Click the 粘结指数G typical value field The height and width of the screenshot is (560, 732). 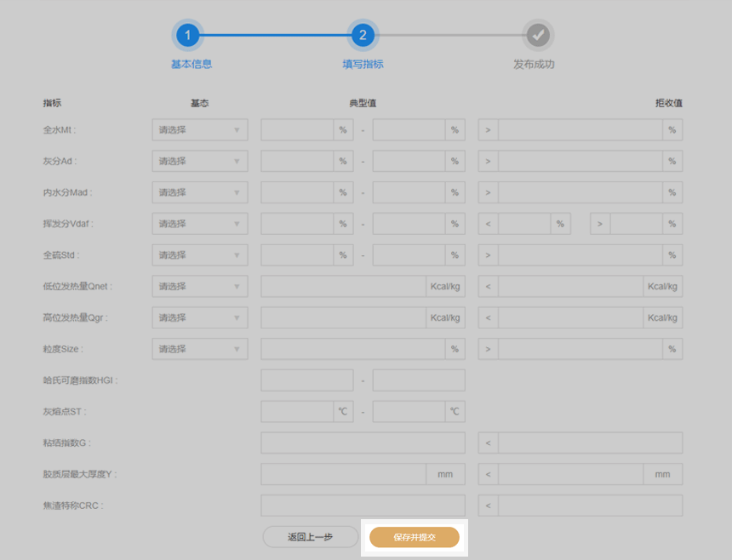tap(363, 443)
